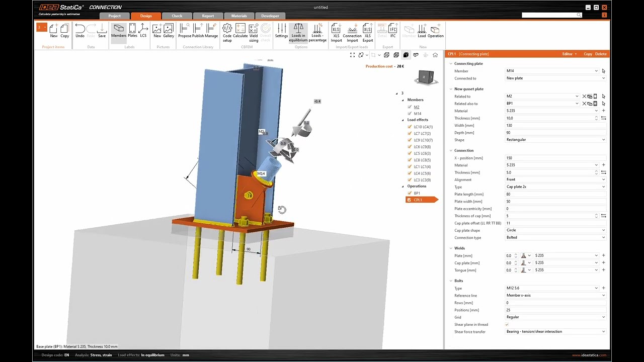Open the Cap plate shape dropdown
Screen dimensions: 644x362
(555, 230)
